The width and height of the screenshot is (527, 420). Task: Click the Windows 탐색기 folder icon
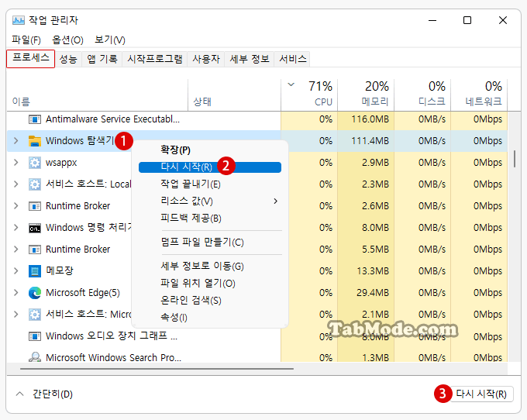(35, 141)
